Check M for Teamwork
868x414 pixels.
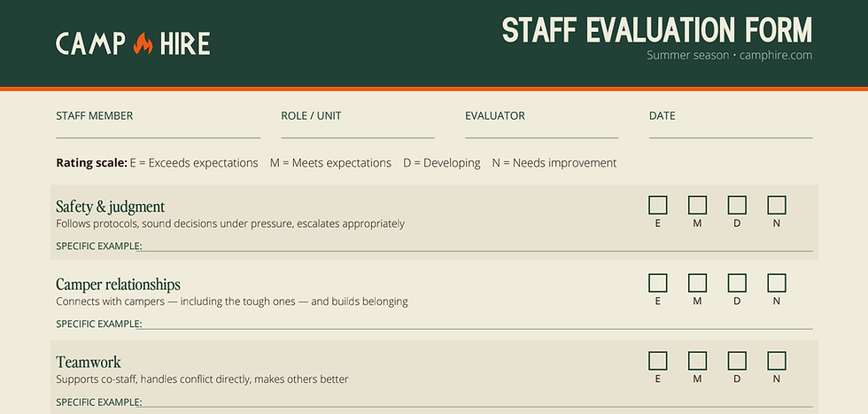698,361
